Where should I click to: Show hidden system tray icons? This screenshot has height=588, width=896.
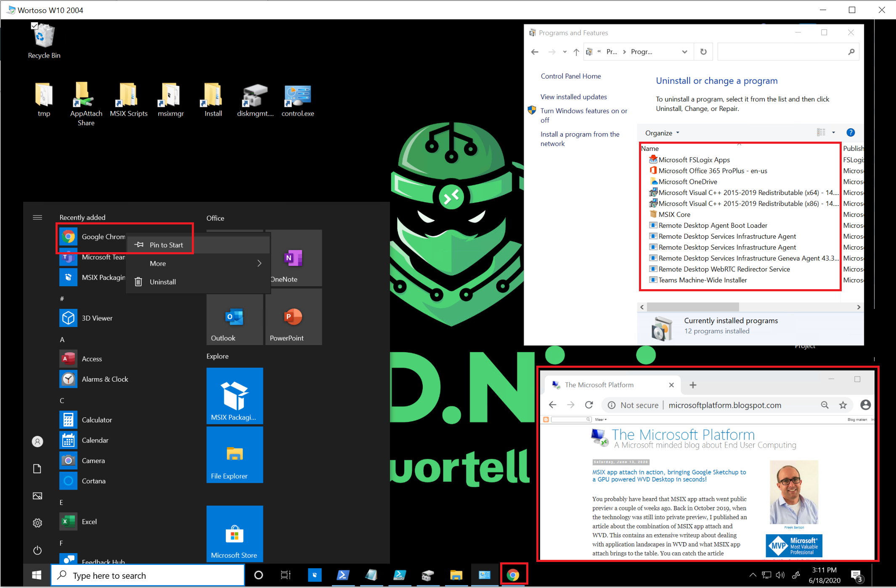(753, 575)
